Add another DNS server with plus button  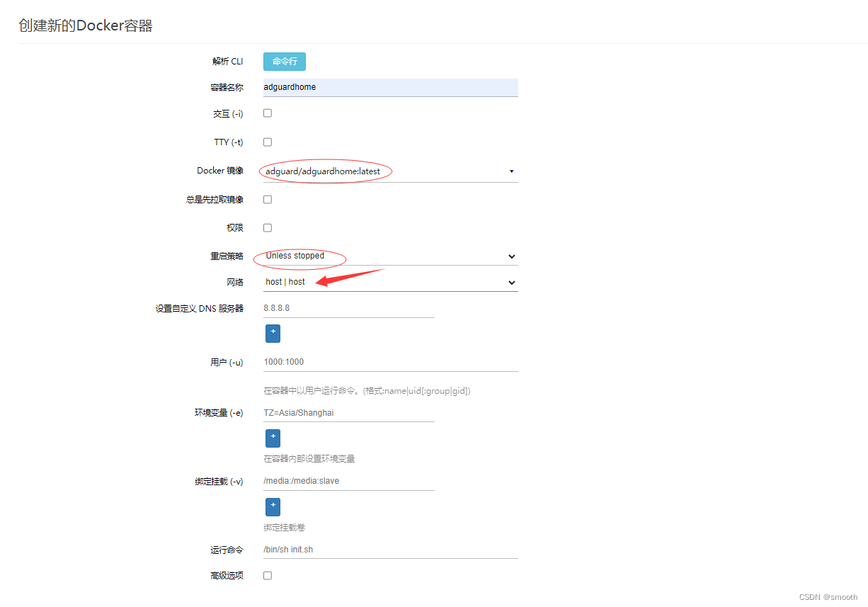click(x=273, y=333)
